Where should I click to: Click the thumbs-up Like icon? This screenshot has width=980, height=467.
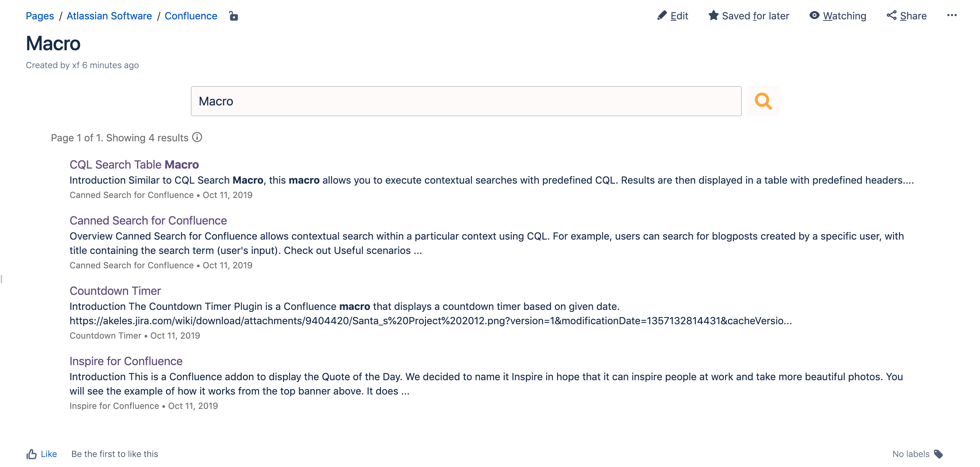32,454
